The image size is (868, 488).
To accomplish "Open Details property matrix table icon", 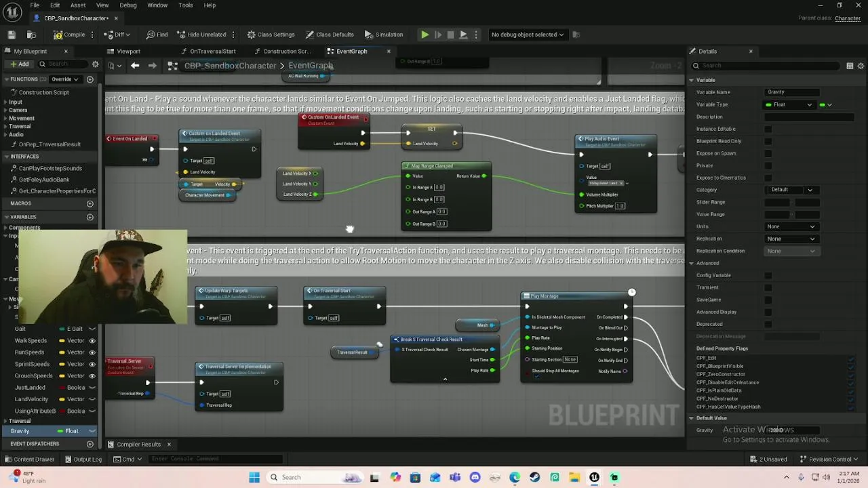I will coord(850,66).
